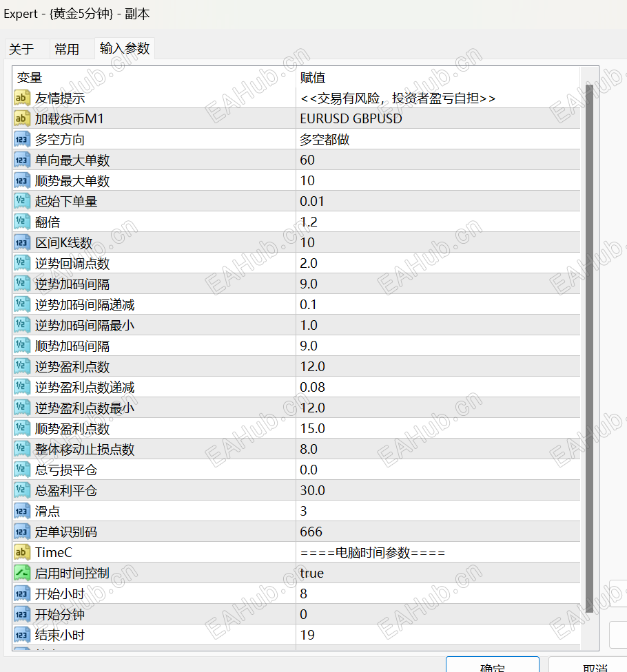The image size is (627, 672).
Task: Click the double icon beside 翻倍
Action: pyautogui.click(x=22, y=222)
